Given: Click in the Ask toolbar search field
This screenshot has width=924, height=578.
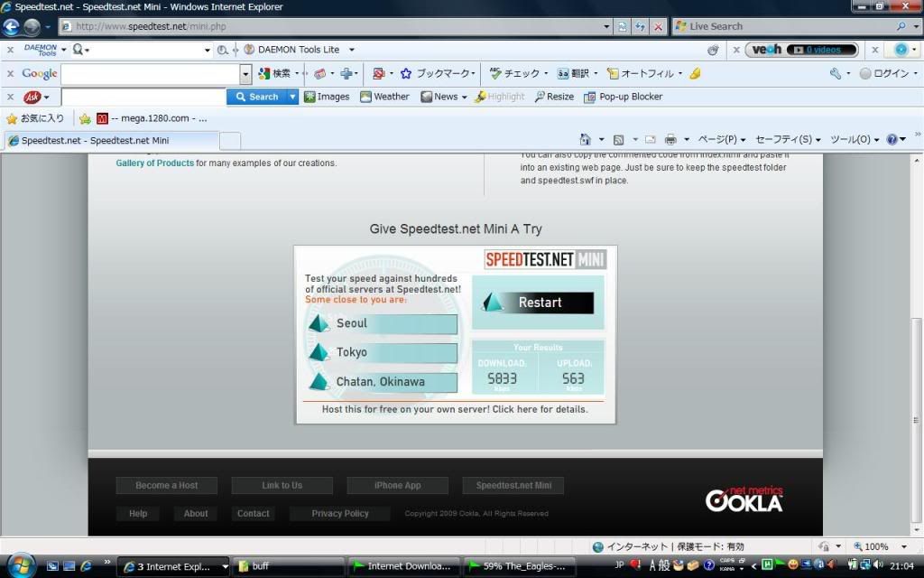Looking at the screenshot, I should (143, 97).
